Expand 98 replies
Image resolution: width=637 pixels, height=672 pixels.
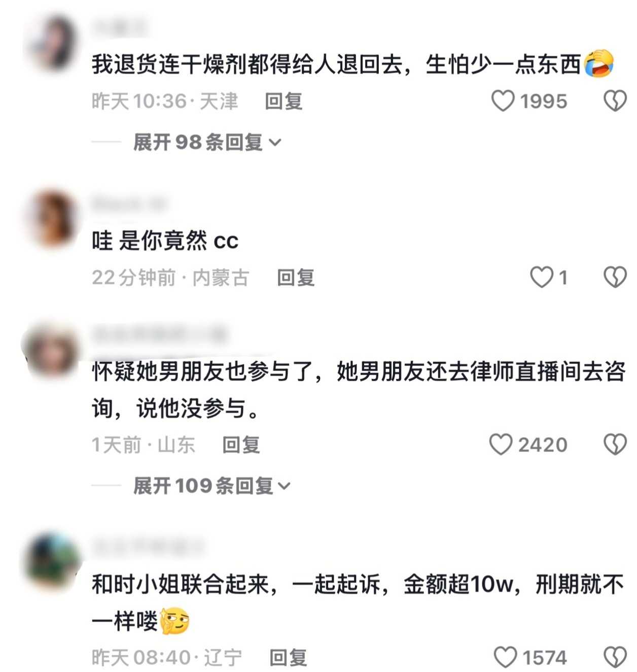pos(207,142)
